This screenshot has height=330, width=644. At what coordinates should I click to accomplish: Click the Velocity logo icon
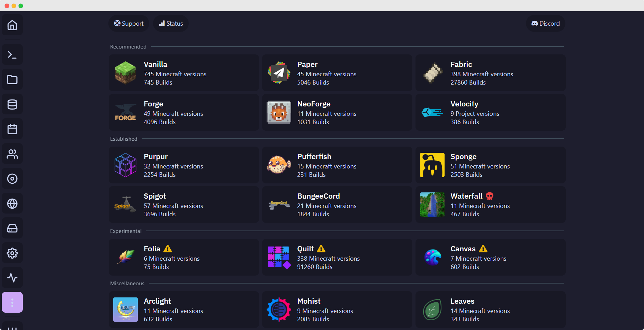(432, 112)
